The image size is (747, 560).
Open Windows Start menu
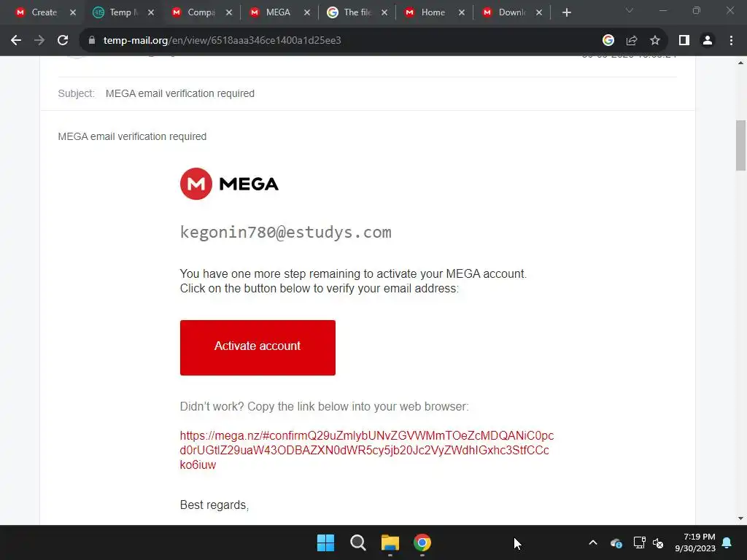tap(326, 542)
